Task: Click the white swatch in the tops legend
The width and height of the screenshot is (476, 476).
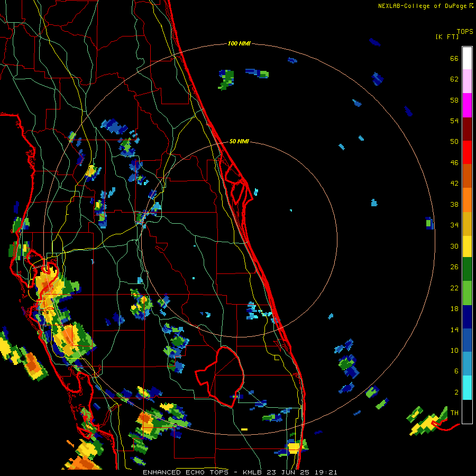Action: coord(467,58)
